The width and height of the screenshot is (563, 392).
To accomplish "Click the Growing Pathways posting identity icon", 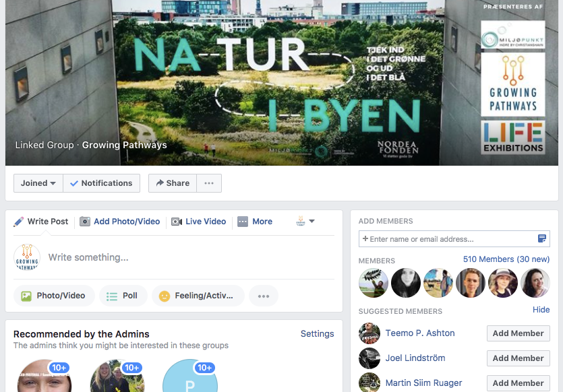I will [x=301, y=221].
